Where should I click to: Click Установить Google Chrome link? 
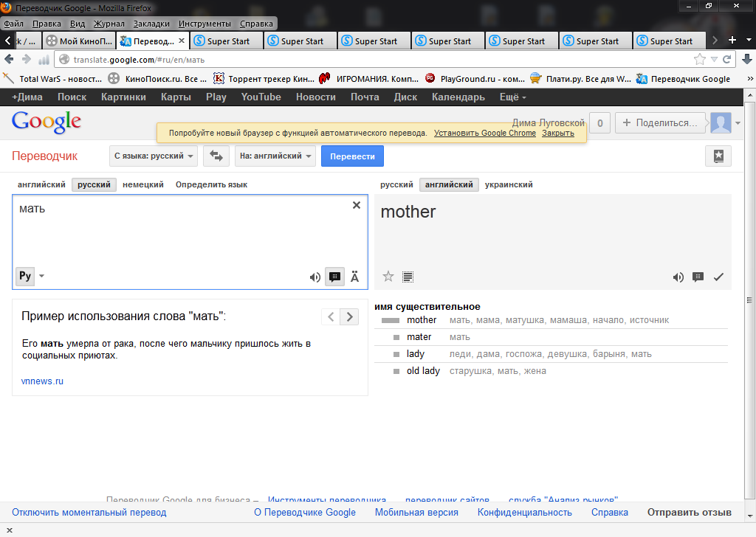[x=484, y=133]
